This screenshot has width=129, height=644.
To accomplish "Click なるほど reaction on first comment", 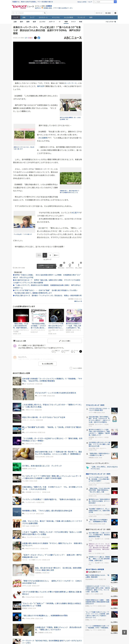I will click(63, 352).
